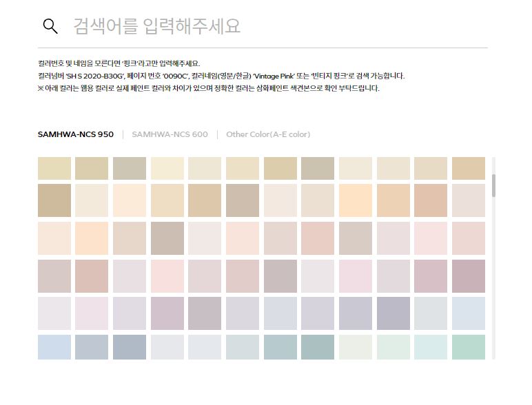The height and width of the screenshot is (405, 532).
Task: Pick the dusty rose swatch second in fourth row
Action: (92, 276)
